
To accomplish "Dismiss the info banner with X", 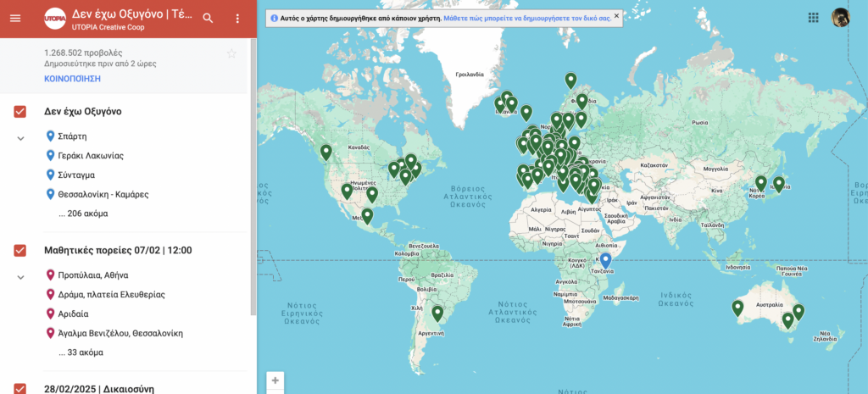I will click(x=616, y=16).
